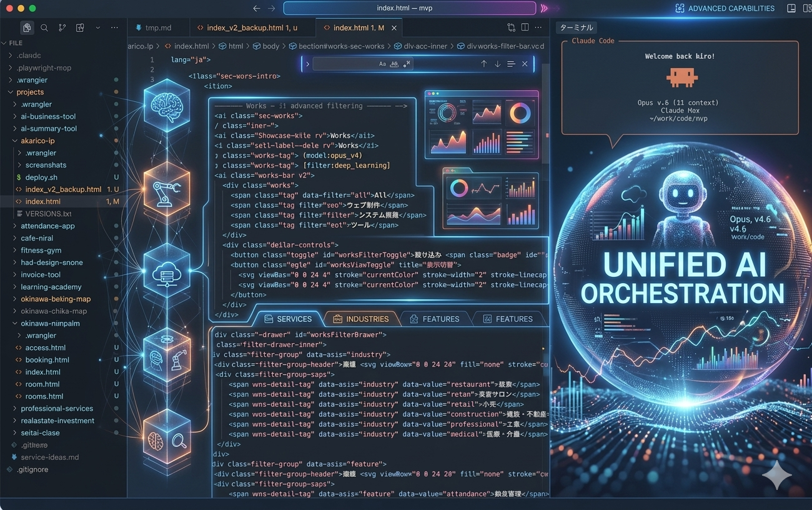Open deploy.sh in the file tree
This screenshot has height=510, width=812.
pos(41,177)
